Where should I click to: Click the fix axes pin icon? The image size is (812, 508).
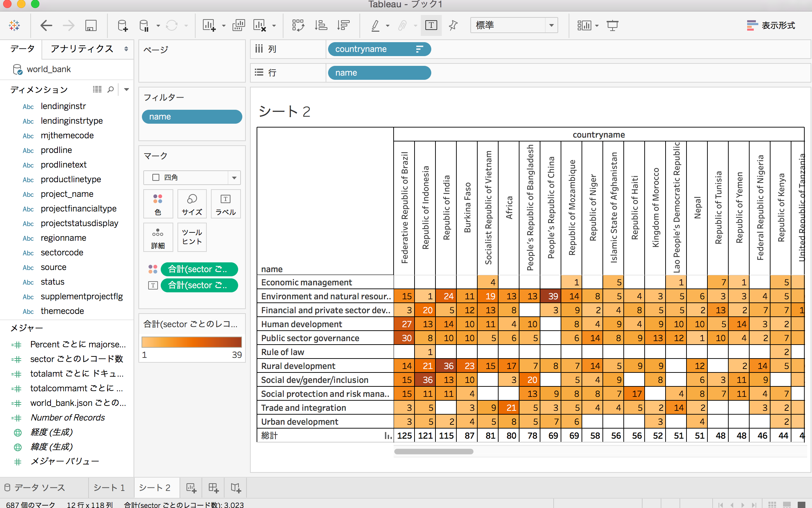[453, 25]
